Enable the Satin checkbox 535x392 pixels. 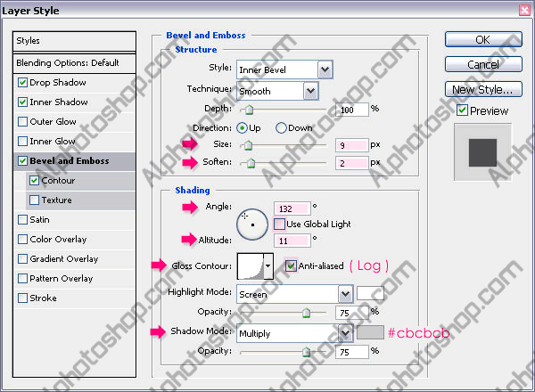(22, 219)
